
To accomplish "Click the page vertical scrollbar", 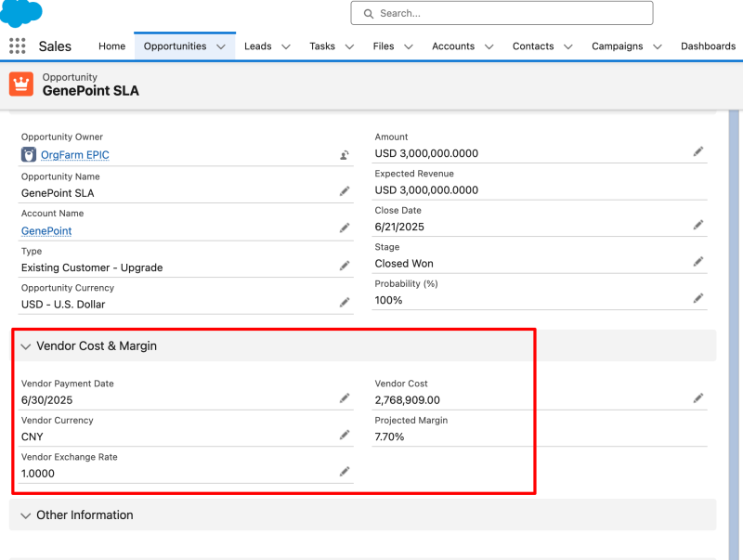I will tap(734, 334).
